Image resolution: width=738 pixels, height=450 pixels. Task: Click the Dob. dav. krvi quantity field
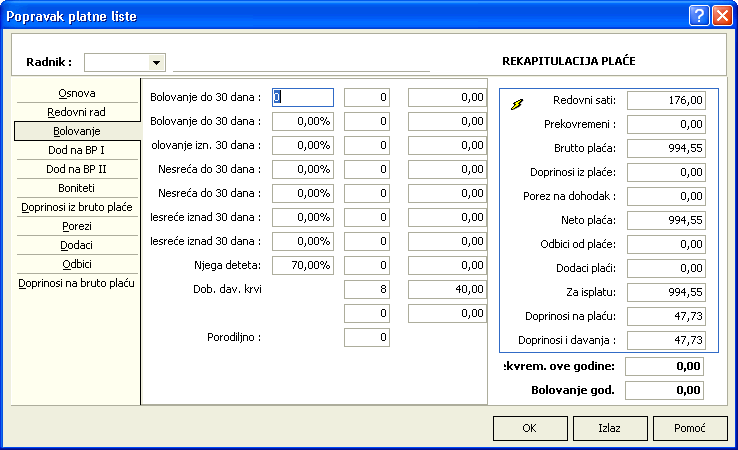(366, 289)
